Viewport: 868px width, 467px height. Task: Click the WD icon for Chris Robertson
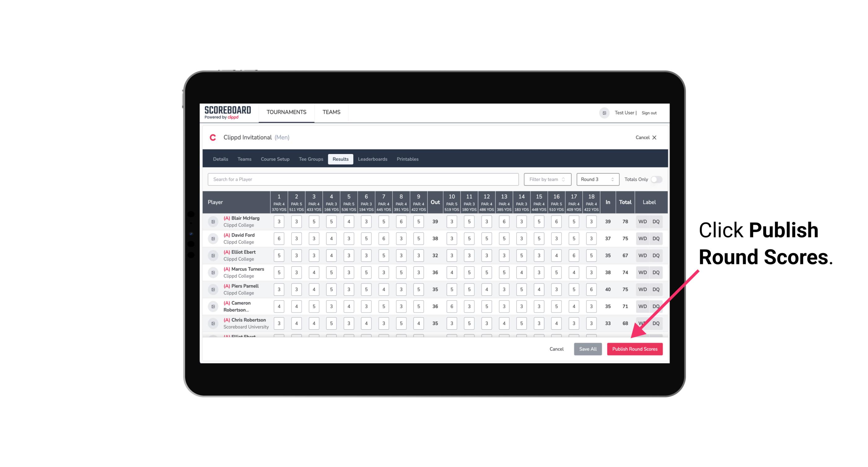[x=642, y=323]
